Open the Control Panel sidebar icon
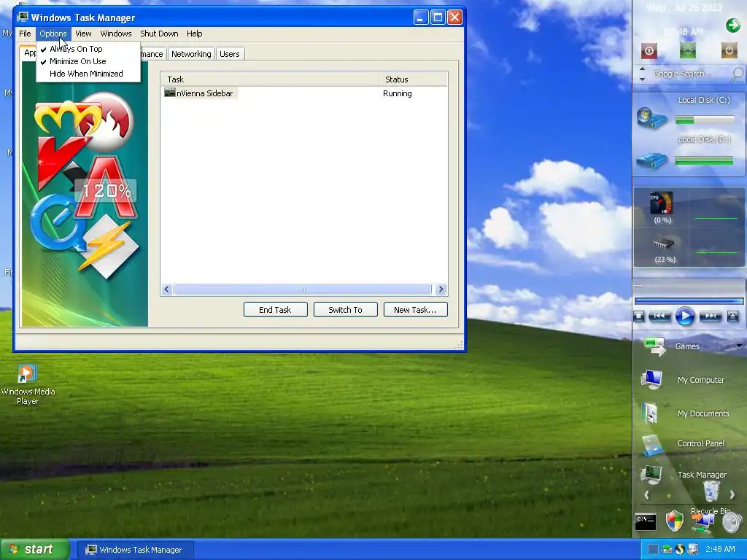747x560 pixels. click(x=651, y=445)
